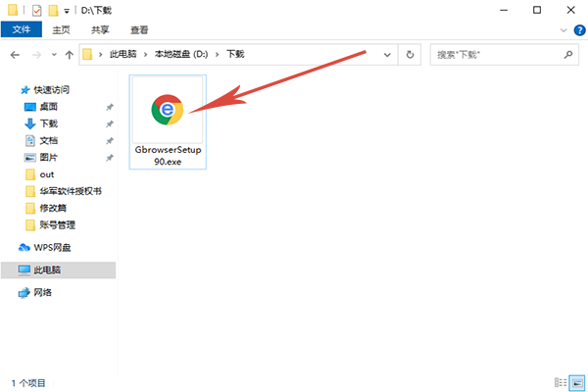Switch to large icons view in status bar
588x392 pixels.
[x=576, y=382]
